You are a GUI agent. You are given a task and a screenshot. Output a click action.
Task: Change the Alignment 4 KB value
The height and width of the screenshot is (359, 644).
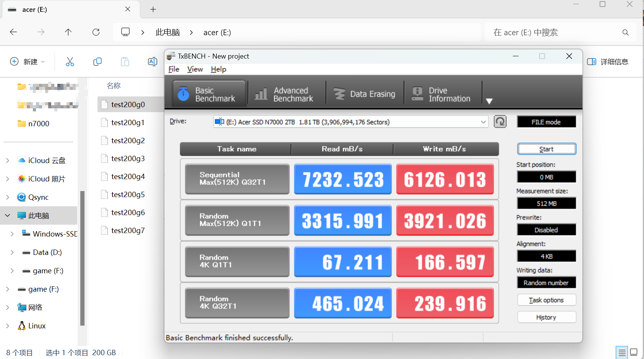click(546, 256)
